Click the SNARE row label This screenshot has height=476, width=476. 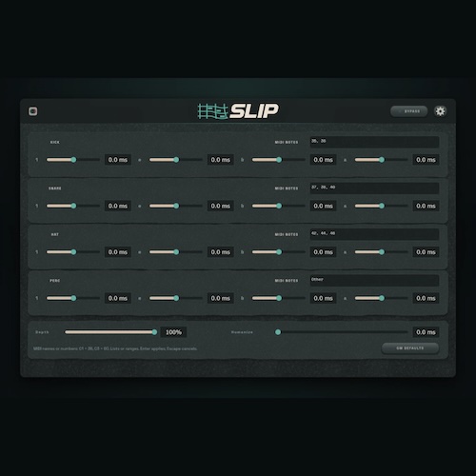(x=55, y=188)
